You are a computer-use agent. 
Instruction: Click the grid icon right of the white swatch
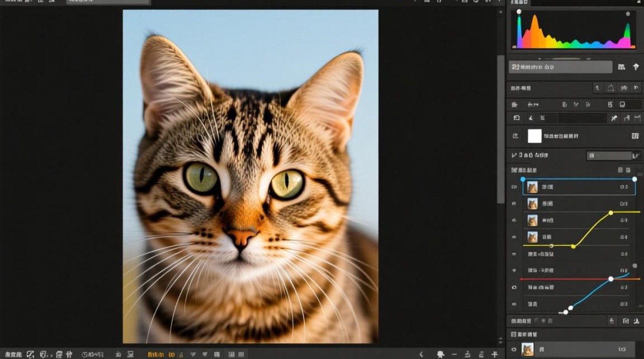pos(635,136)
